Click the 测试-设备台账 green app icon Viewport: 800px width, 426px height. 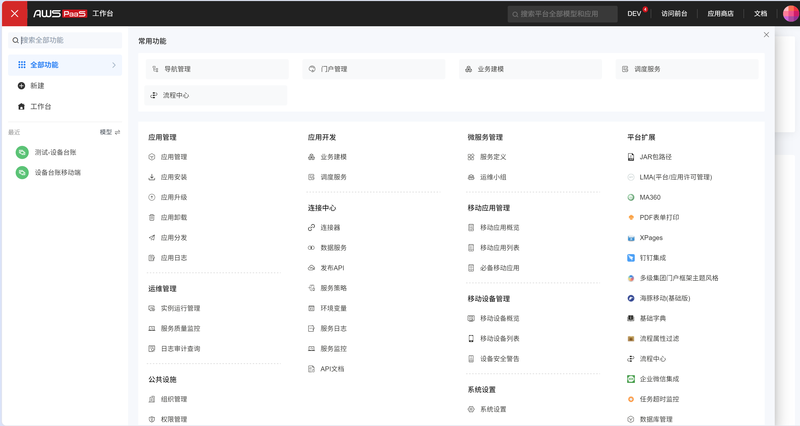pos(22,152)
